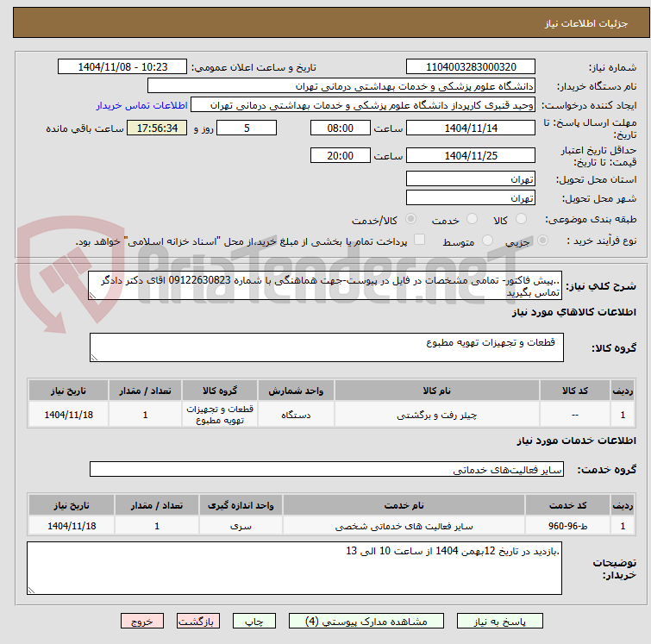Image resolution: width=651 pixels, height=644 pixels.
Task: Select the کالا radio button
Action: [x=521, y=219]
